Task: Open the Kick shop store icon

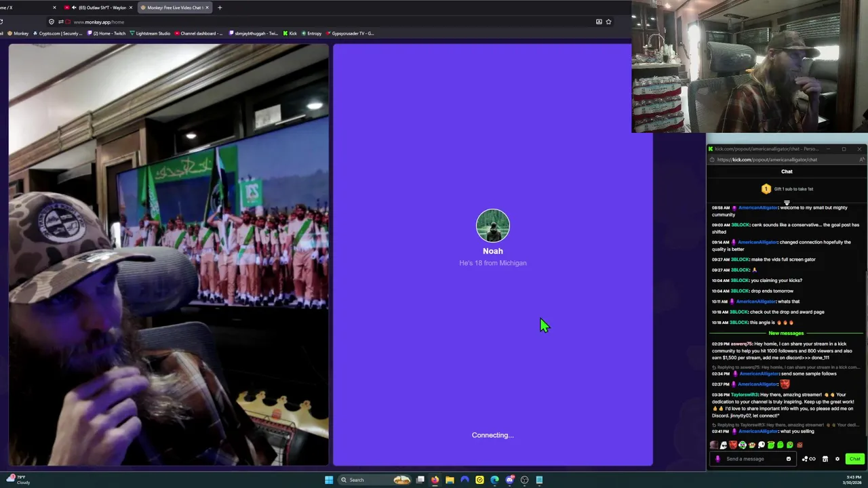Action: 825,459
